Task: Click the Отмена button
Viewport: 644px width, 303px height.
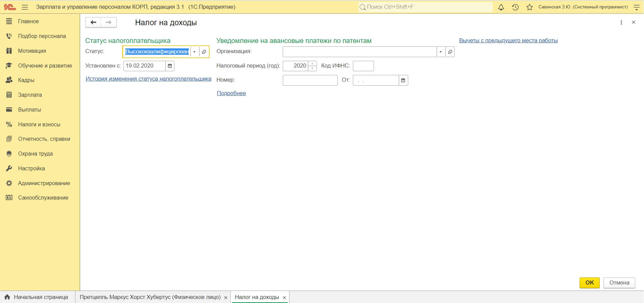Action: pos(619,283)
